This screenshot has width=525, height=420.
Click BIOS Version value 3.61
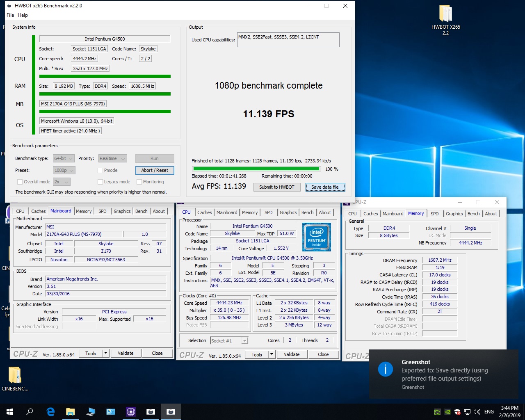pos(105,286)
